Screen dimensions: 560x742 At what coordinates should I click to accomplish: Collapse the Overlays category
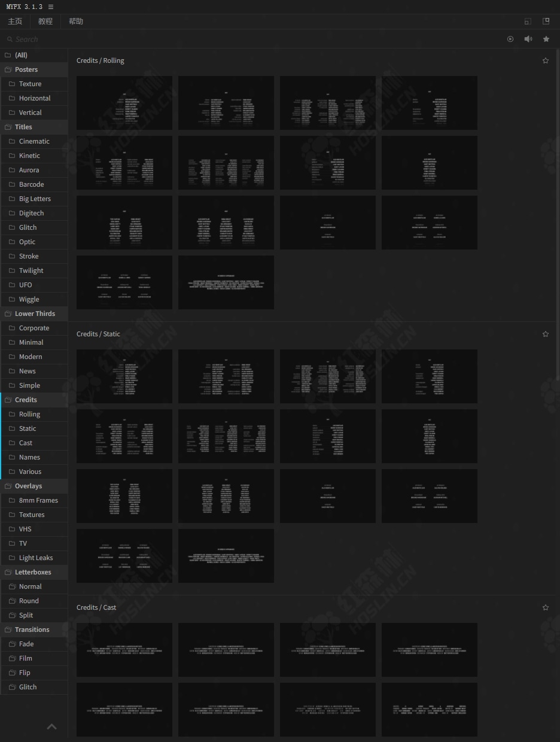[34, 486]
